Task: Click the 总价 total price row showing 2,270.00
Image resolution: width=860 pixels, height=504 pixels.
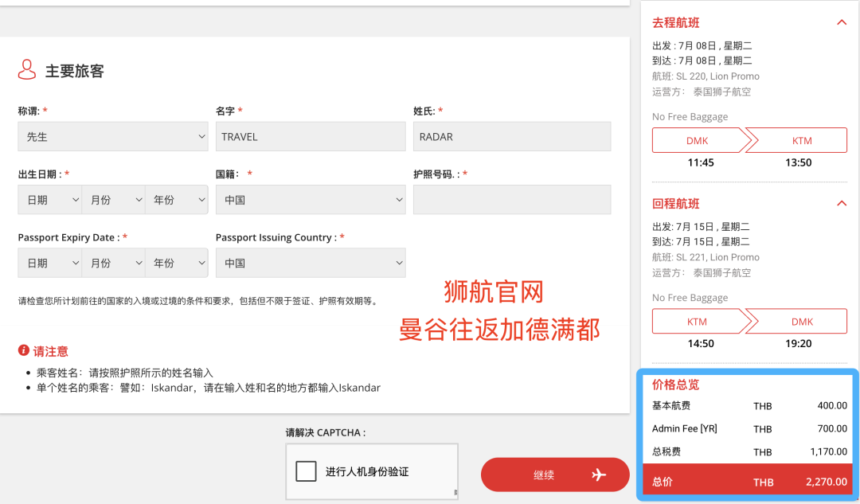Action: pos(749,482)
